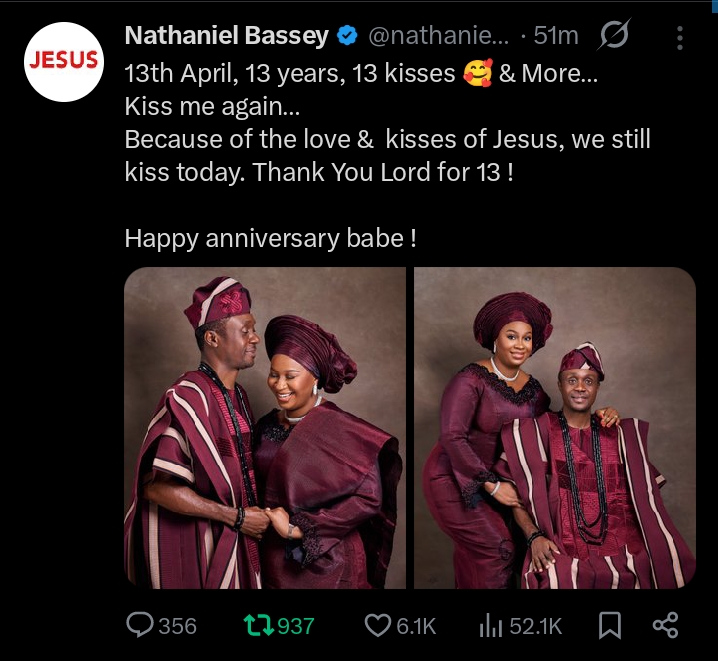Image resolution: width=718 pixels, height=661 pixels.
Task: Click the 937 reposts count
Action: coord(296,626)
